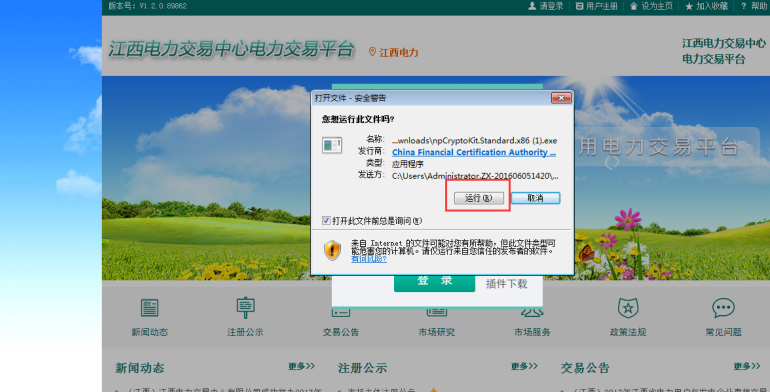
Task: Click the 运行 button in dialog
Action: (479, 198)
